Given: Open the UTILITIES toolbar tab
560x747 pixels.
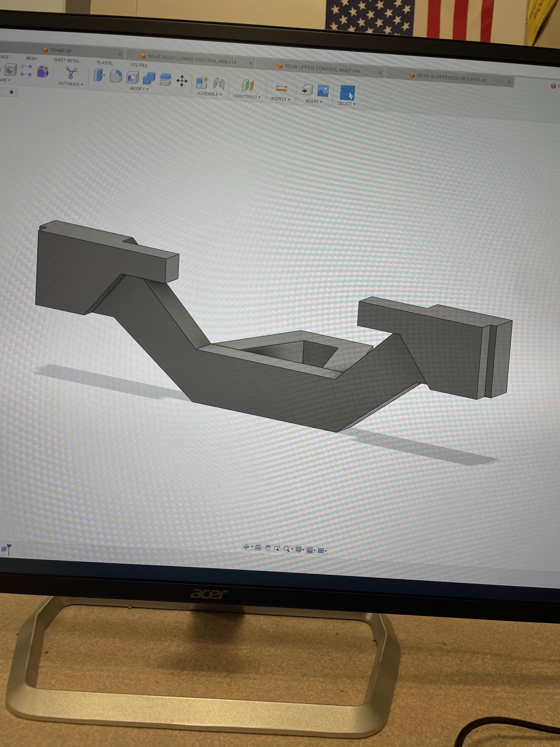Looking at the screenshot, I should point(139,65).
